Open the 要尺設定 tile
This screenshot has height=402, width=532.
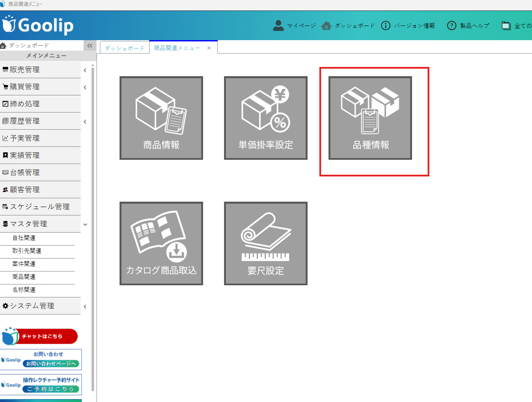(x=266, y=243)
